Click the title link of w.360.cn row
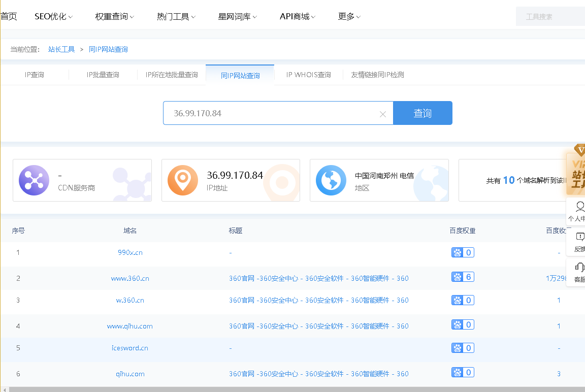Viewport: 585px width, 392px height. [x=318, y=300]
